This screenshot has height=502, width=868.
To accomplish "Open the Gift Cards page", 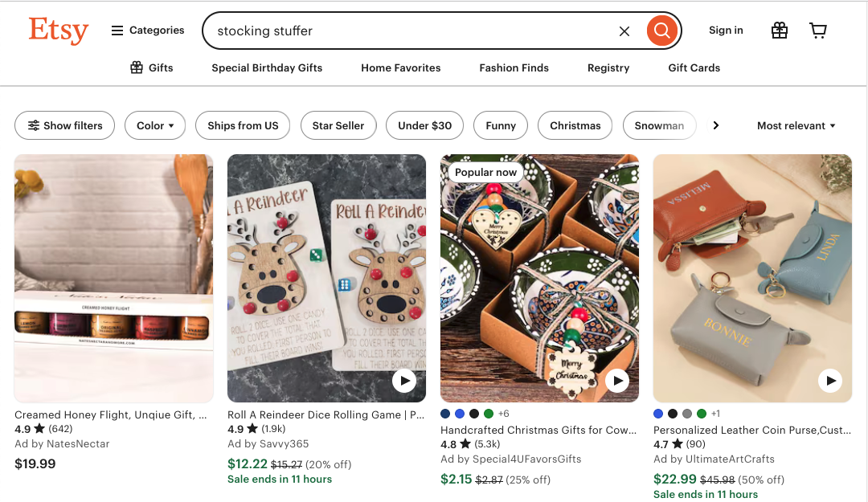I will 694,68.
